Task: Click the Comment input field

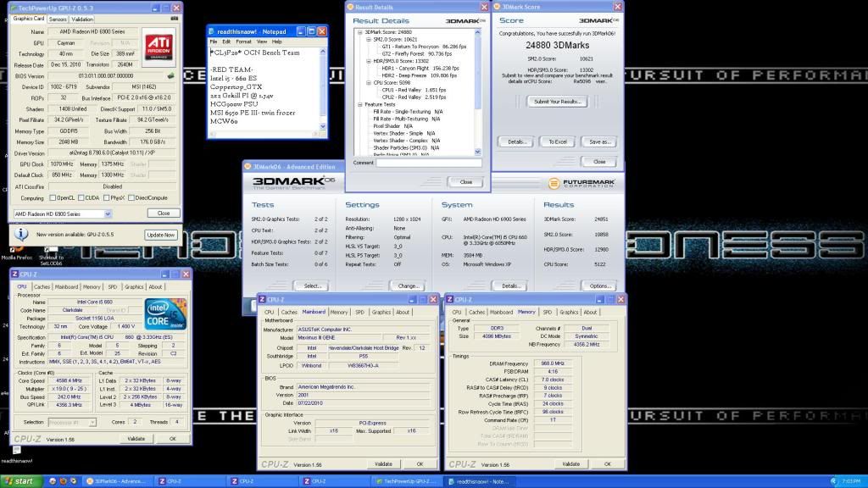Action: (431, 162)
